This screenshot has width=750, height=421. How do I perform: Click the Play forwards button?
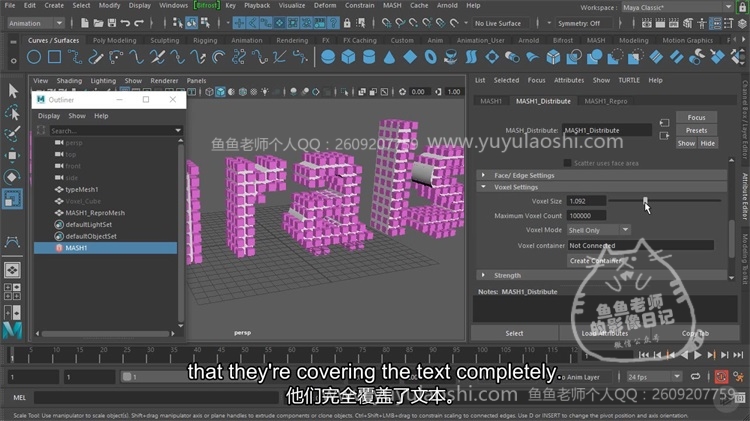698,355
